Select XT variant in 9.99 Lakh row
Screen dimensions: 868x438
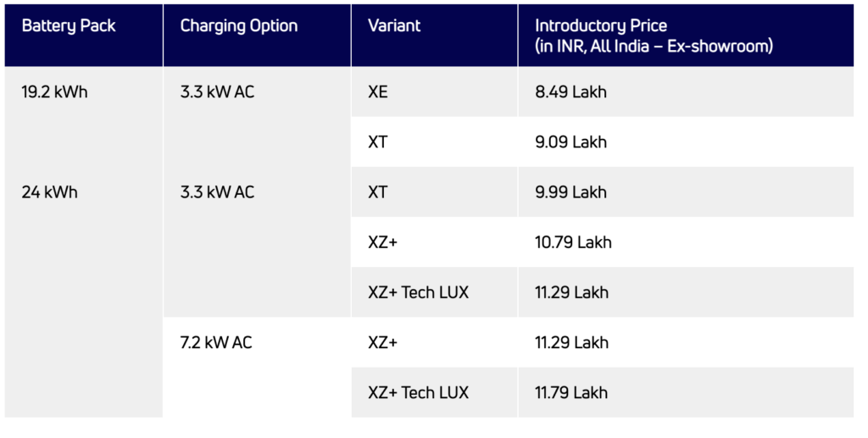[378, 192]
